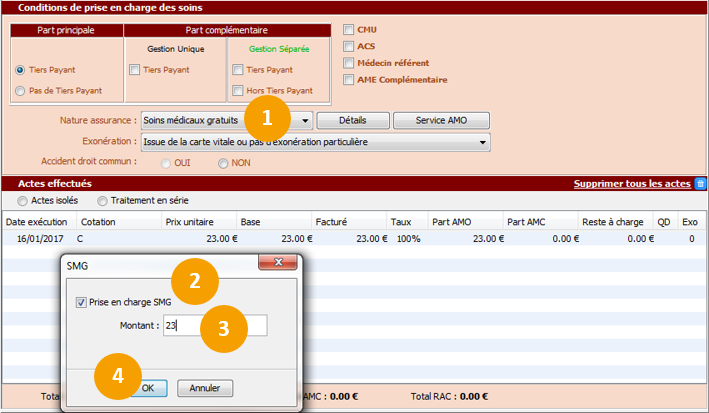Open Service AMO

tap(440, 120)
